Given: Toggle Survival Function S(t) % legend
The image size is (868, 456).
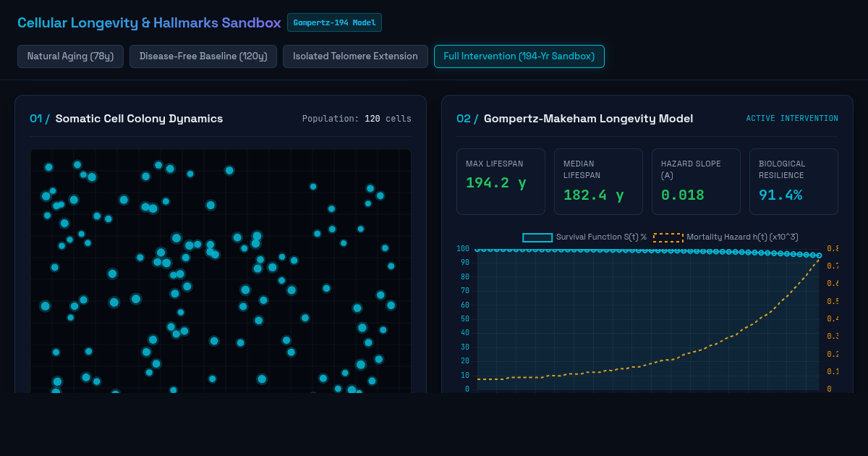Looking at the screenshot, I should coord(584,237).
